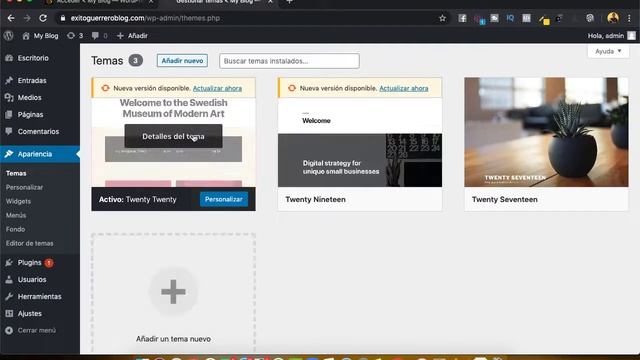Open the Twenty Seventeen theme thumbnail
640x360 pixels.
tap(546, 132)
